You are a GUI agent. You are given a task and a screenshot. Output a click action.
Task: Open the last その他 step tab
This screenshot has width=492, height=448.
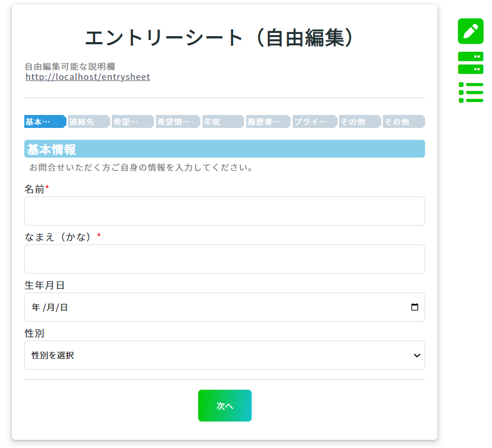[x=404, y=121]
